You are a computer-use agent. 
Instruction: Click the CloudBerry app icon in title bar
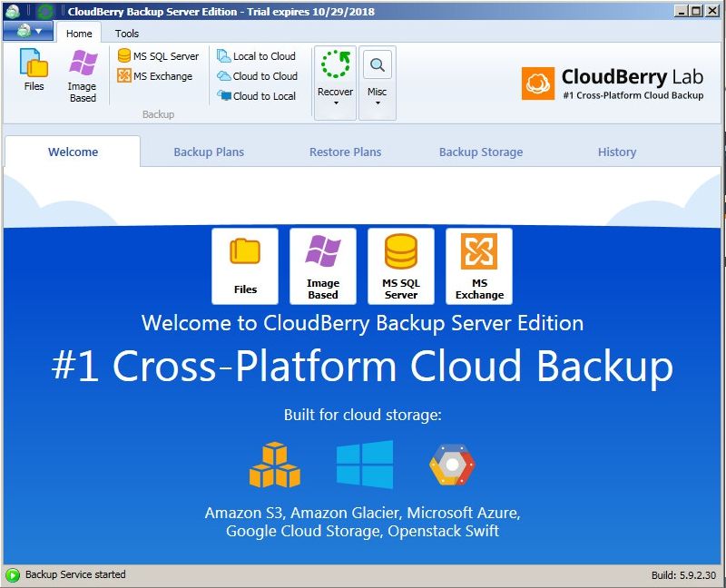point(12,11)
